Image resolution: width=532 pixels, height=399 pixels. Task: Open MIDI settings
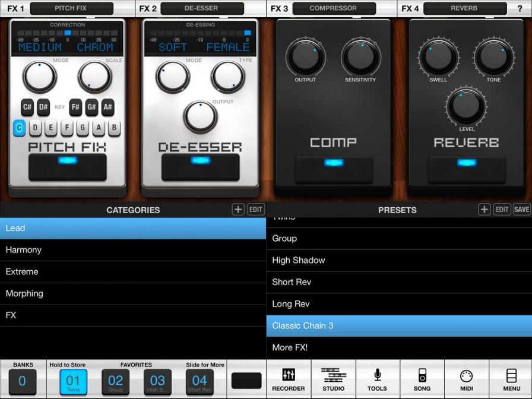pos(466,378)
